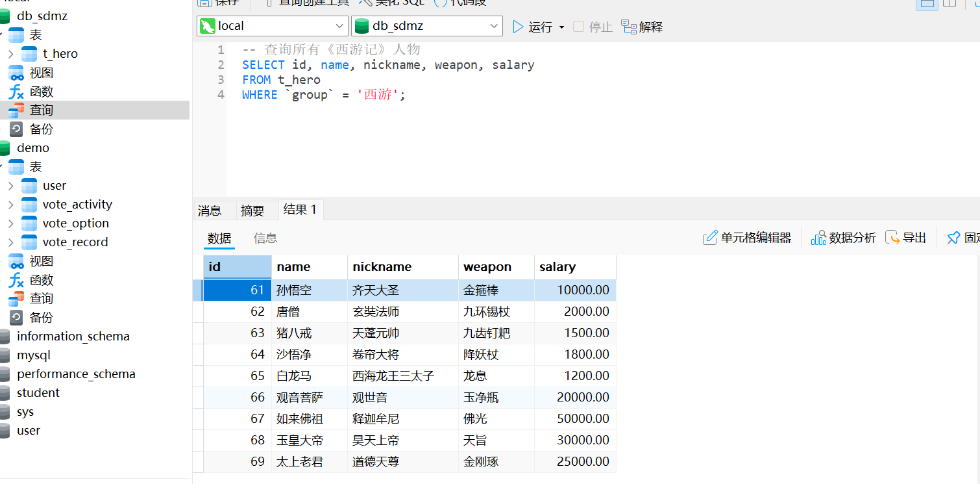Open the local connection dropdown
This screenshot has width=980, height=484.
(x=273, y=26)
